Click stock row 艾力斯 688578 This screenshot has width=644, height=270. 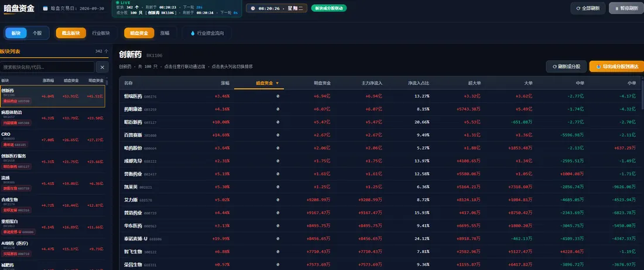coord(380,200)
